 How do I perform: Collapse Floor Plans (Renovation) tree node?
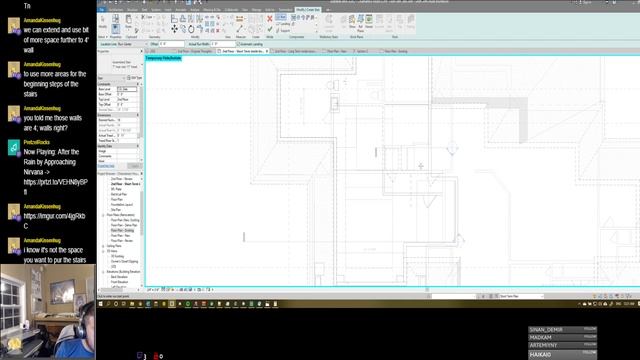click(103, 215)
